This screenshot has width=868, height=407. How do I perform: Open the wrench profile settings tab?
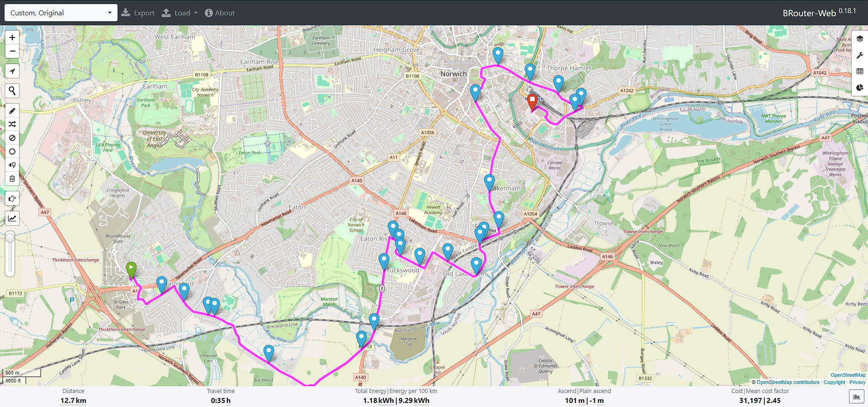point(859,55)
